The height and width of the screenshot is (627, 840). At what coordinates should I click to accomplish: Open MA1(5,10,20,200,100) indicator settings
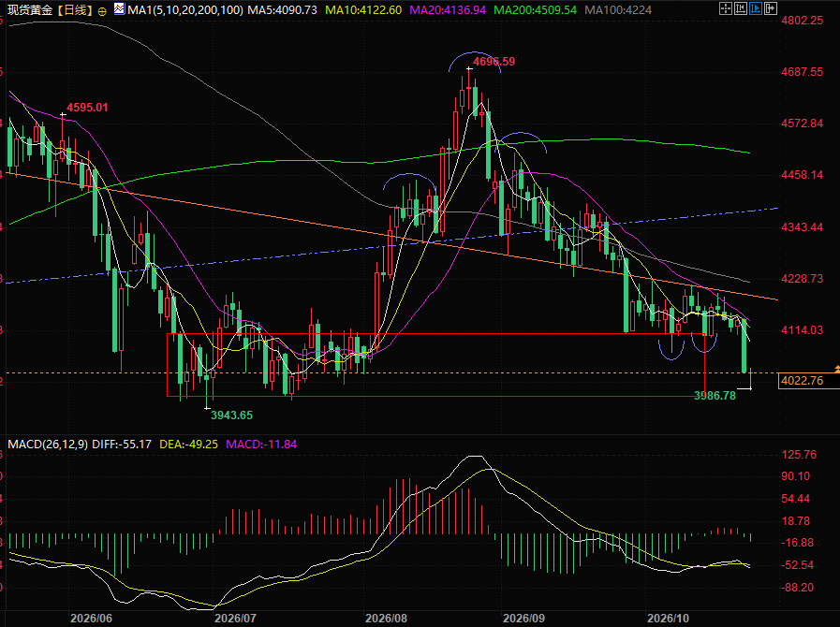point(185,10)
